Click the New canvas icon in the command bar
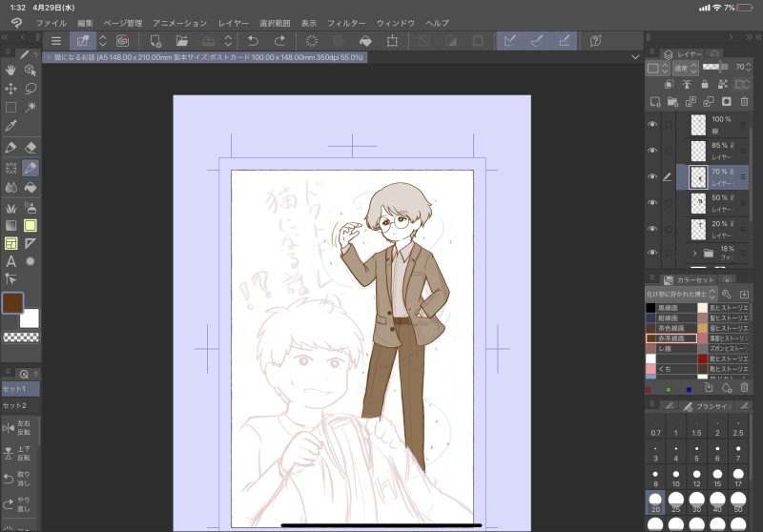 point(155,41)
